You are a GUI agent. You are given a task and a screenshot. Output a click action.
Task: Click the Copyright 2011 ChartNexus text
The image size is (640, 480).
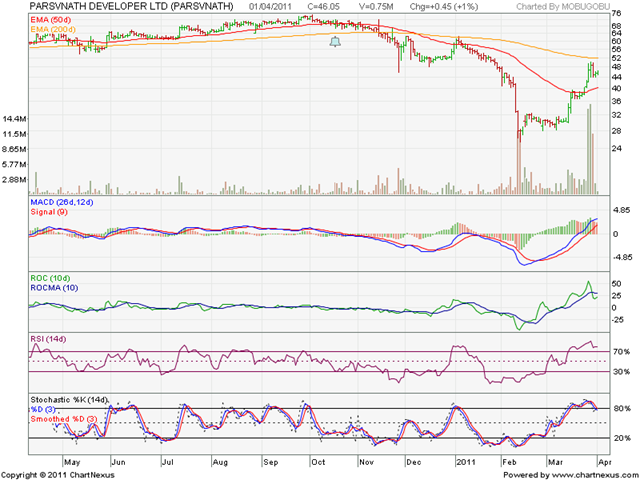tap(58, 475)
